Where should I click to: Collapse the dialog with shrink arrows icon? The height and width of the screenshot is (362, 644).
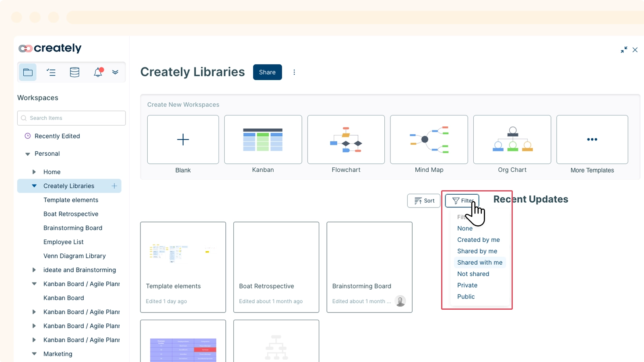[624, 50]
